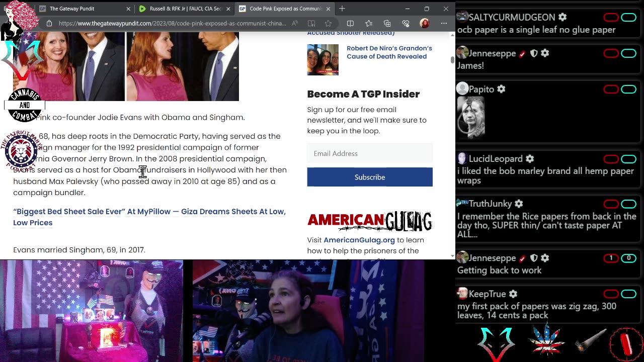Open the split screen button

click(x=350, y=23)
